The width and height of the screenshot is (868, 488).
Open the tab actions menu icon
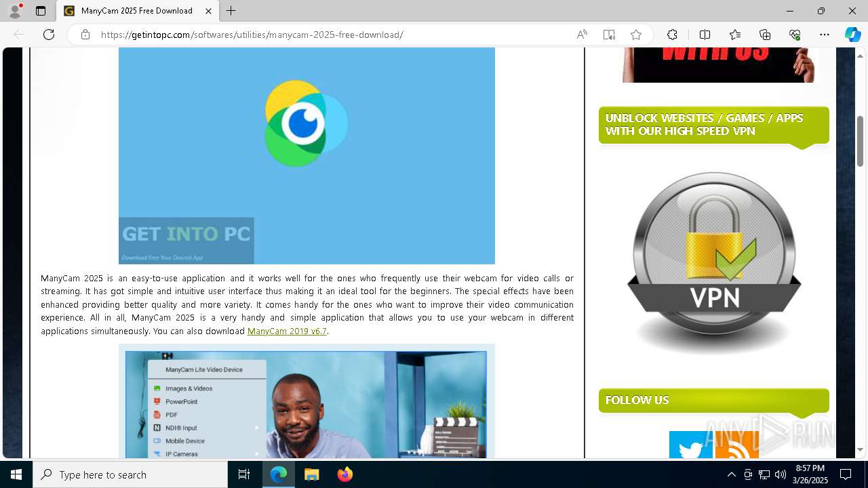pos(41,11)
